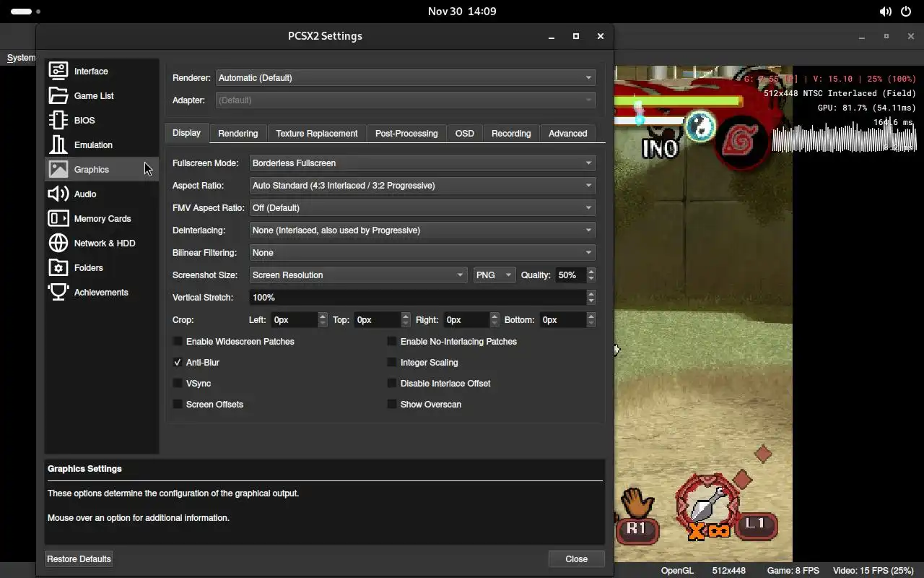Click the screenshot Quality stepper up arrow
924x578 pixels.
591,271
